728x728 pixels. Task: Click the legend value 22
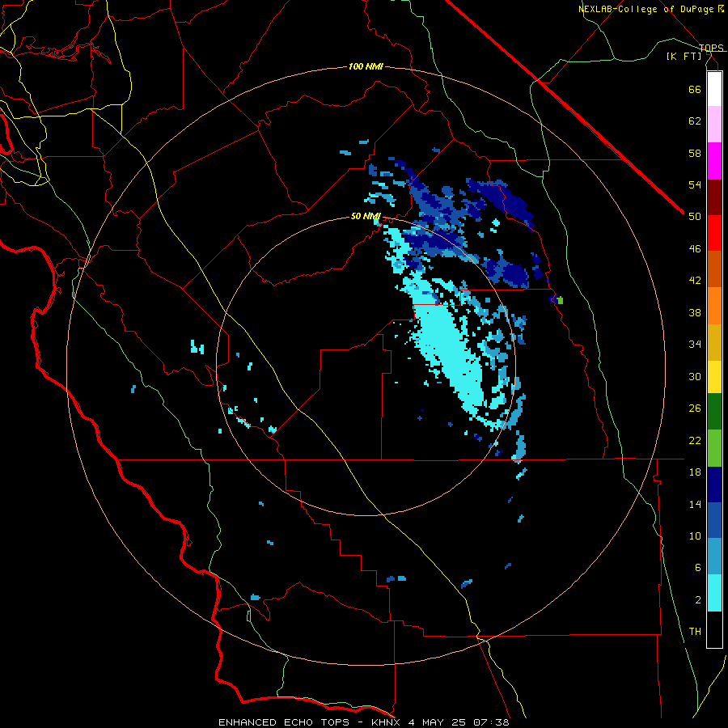695,440
